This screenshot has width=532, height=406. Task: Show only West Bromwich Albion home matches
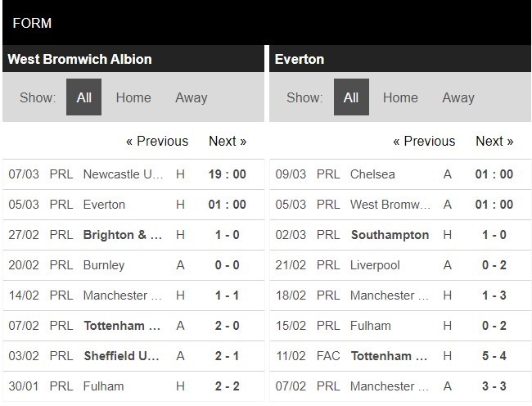[133, 97]
